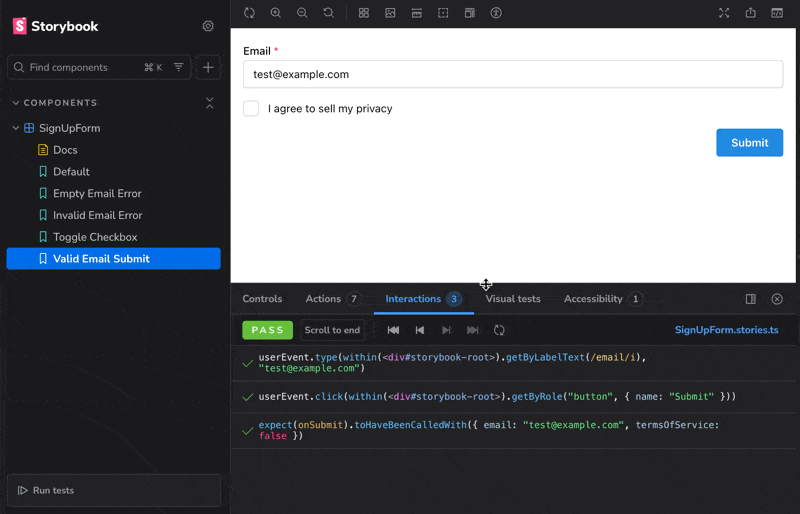Open the accessibility vision simulator icon
The height and width of the screenshot is (514, 800).
496,13
